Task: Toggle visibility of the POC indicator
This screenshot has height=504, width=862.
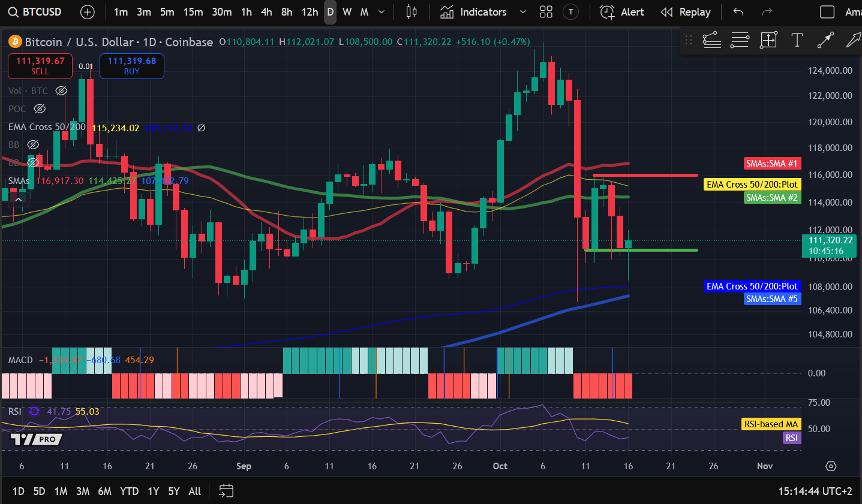Action: point(40,109)
